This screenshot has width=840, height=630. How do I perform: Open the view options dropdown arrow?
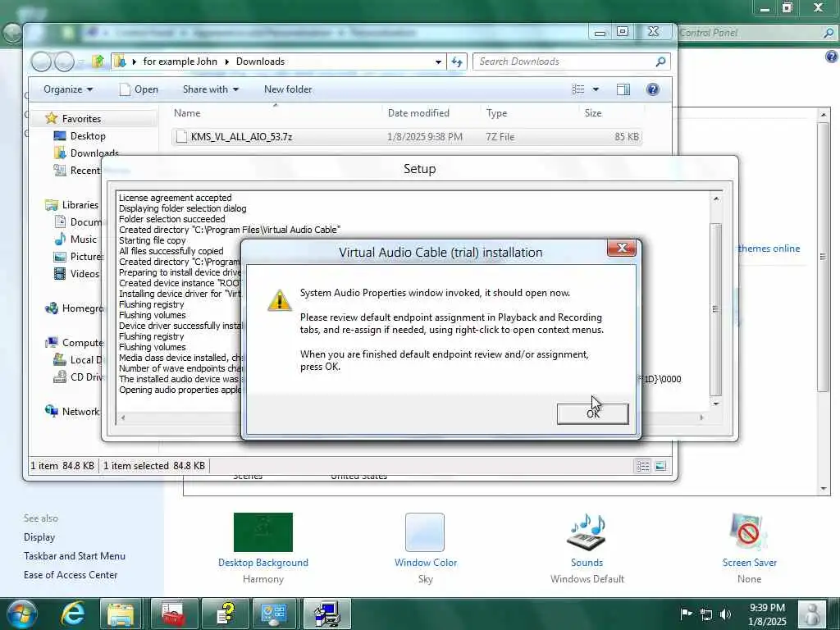click(596, 89)
